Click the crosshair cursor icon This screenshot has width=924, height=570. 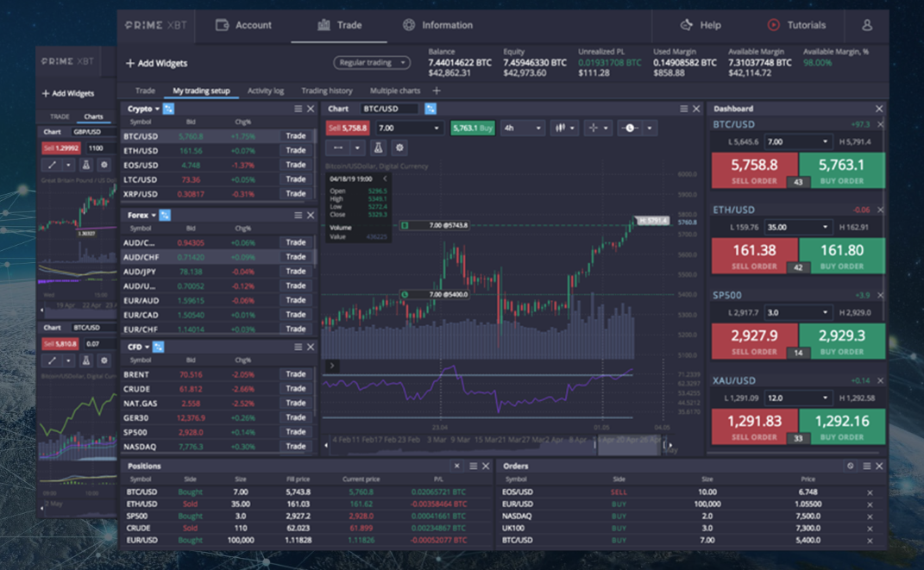[x=594, y=128]
